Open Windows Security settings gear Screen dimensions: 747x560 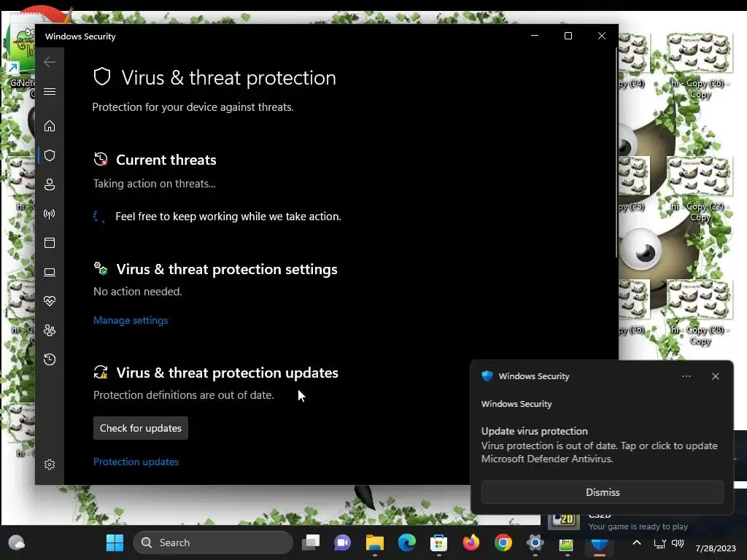(x=50, y=464)
